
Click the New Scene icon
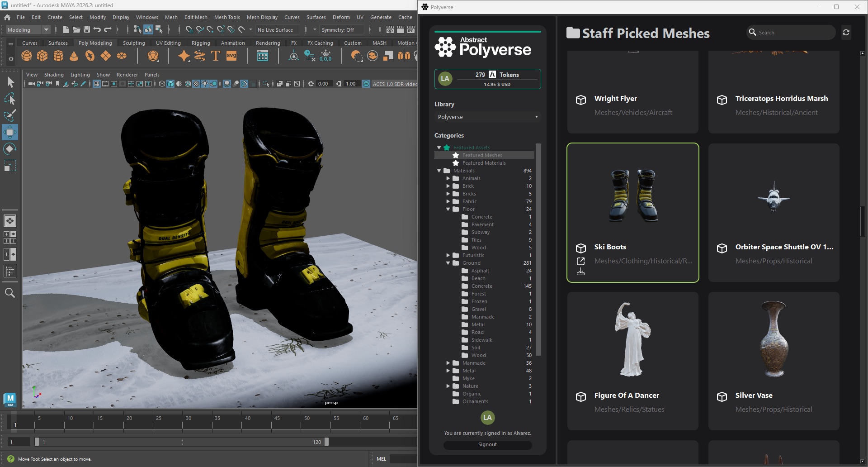tap(66, 30)
